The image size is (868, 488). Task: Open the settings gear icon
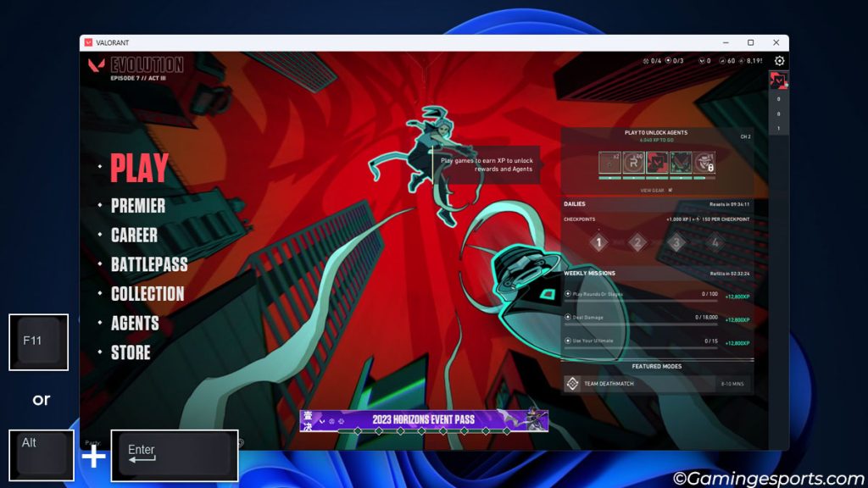pyautogui.click(x=779, y=61)
